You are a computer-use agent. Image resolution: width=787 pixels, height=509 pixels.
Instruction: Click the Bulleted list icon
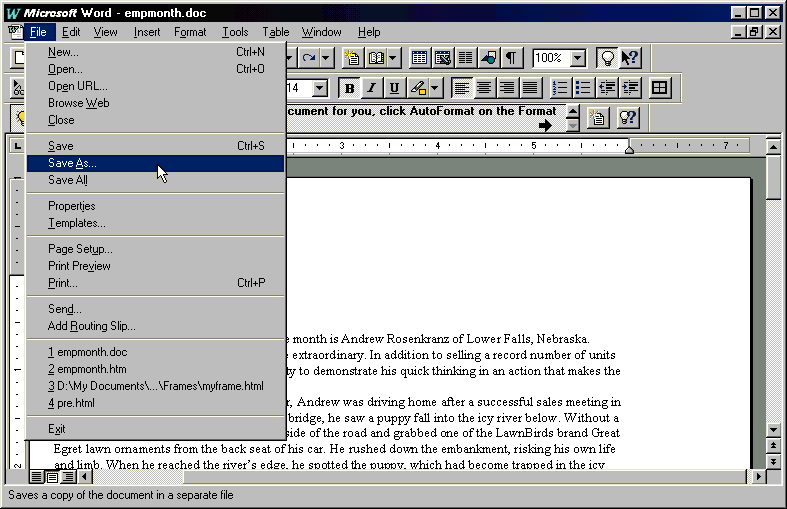[x=583, y=88]
